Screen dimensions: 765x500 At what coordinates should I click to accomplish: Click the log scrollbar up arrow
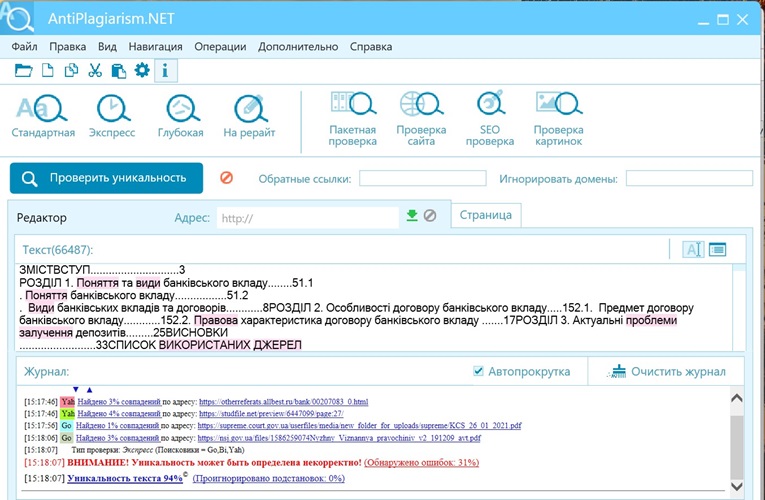[737, 399]
